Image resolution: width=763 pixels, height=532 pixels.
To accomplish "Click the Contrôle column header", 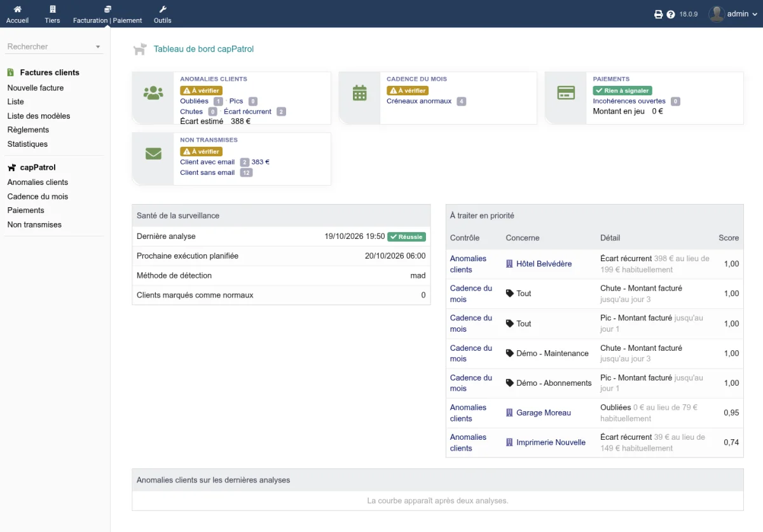I will click(x=465, y=238).
